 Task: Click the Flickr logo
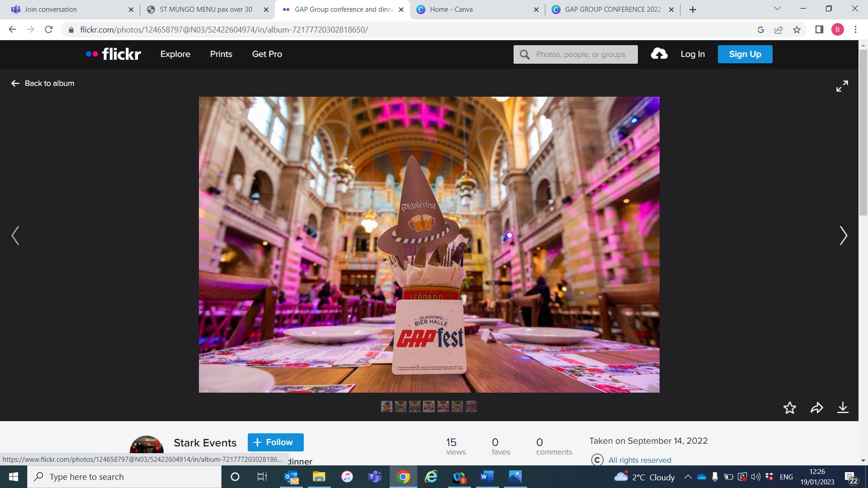coord(113,54)
